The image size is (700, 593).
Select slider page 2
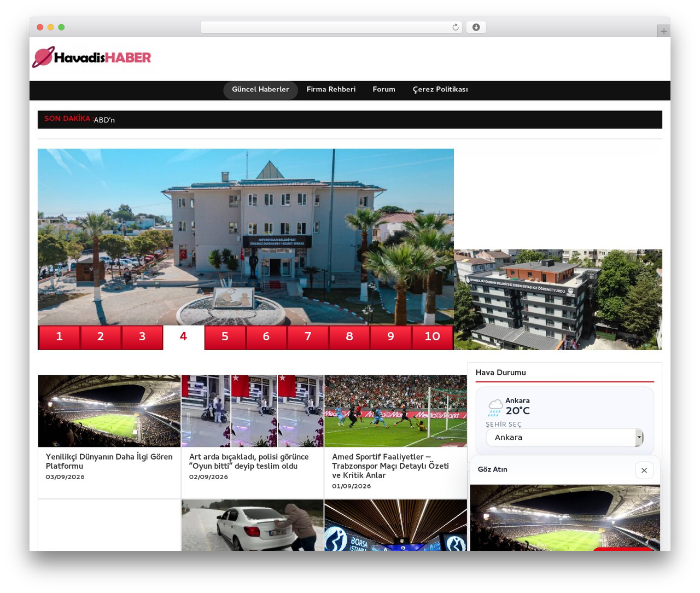click(101, 337)
